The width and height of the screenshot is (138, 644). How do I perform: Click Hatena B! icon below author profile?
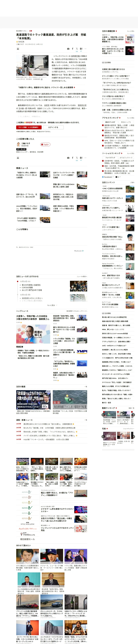[x=81, y=158]
